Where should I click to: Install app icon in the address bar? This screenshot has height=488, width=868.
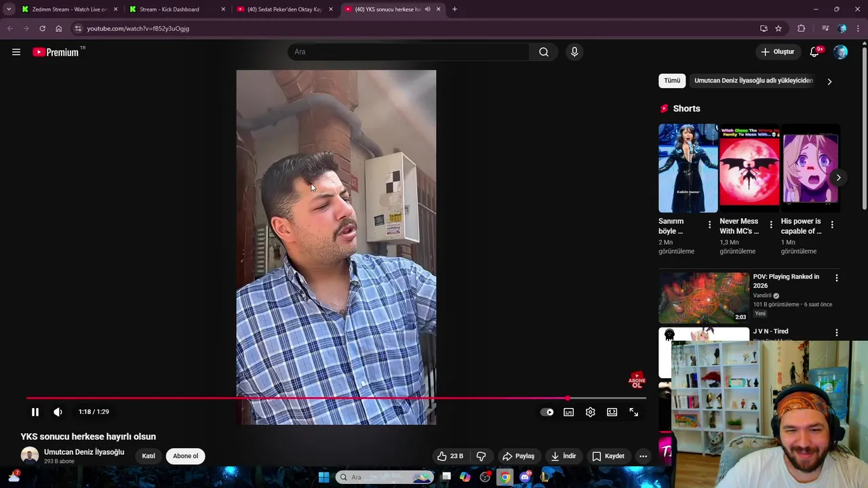pyautogui.click(x=764, y=28)
